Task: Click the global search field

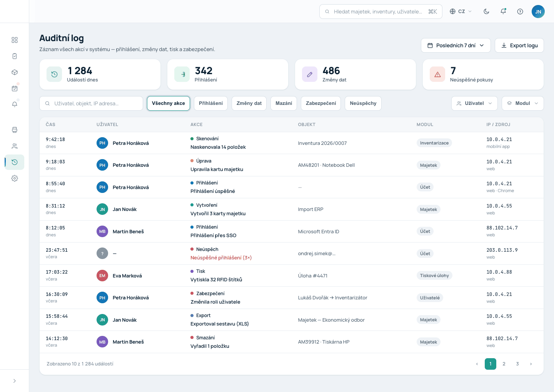Action: click(381, 12)
